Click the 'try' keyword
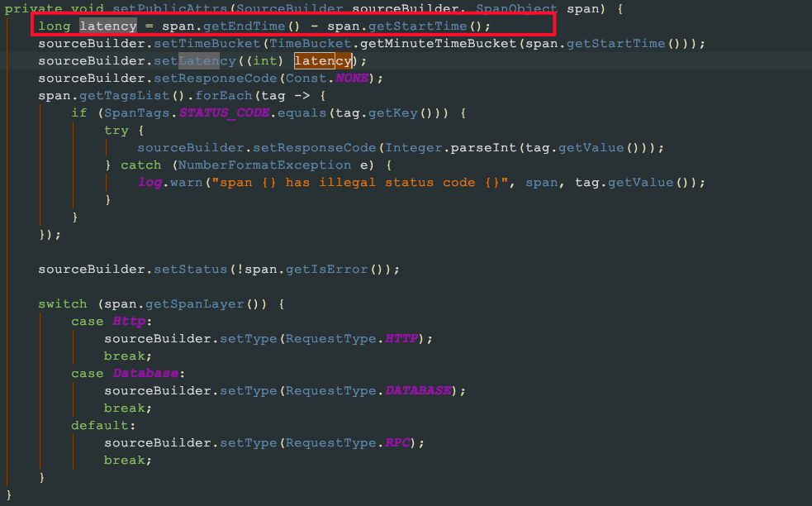Viewport: 812px width, 506px height. [116, 130]
